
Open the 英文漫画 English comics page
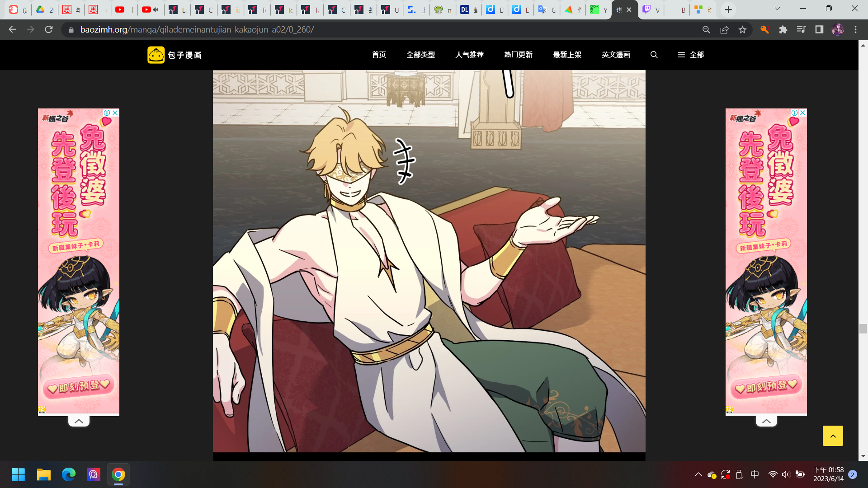616,55
